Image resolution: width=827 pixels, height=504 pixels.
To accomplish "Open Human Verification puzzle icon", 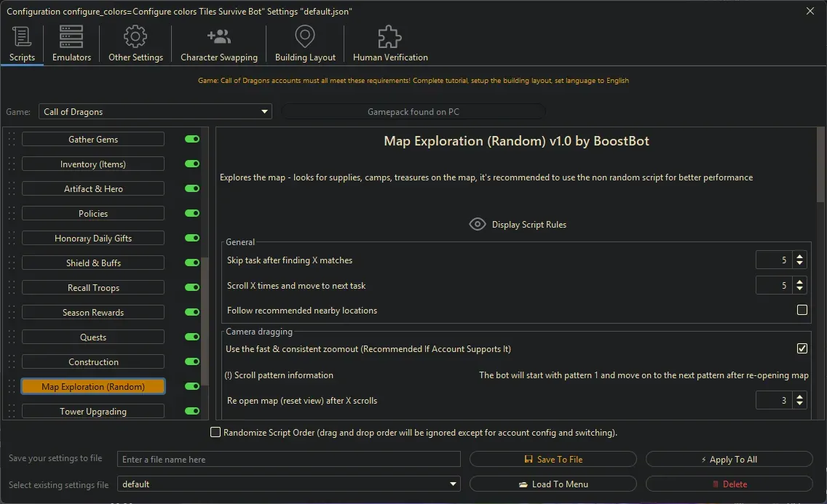I will point(389,36).
